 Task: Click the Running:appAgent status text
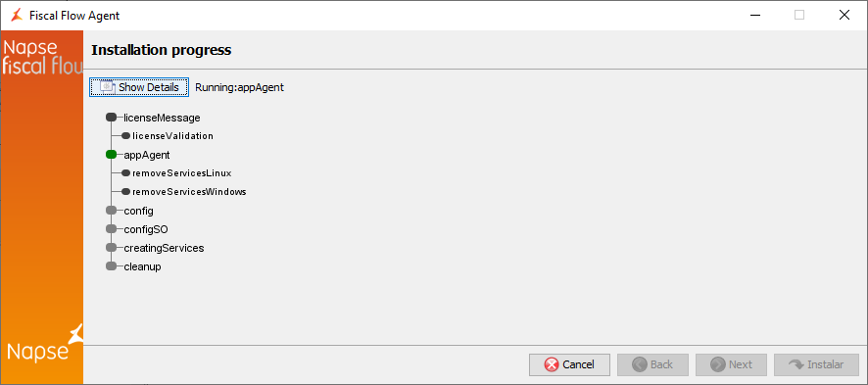click(240, 87)
